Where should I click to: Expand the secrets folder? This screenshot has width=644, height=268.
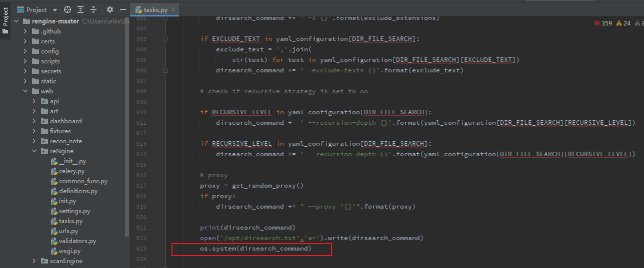(x=25, y=71)
